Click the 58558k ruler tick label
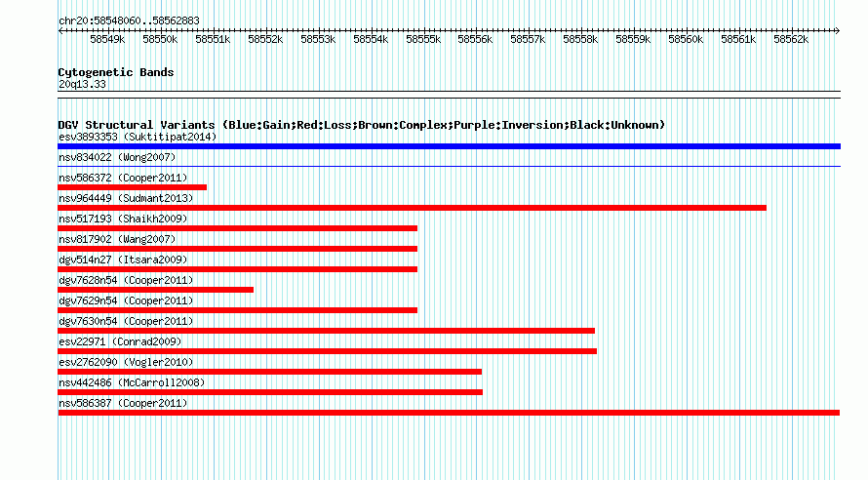The width and height of the screenshot is (868, 480). [x=580, y=39]
